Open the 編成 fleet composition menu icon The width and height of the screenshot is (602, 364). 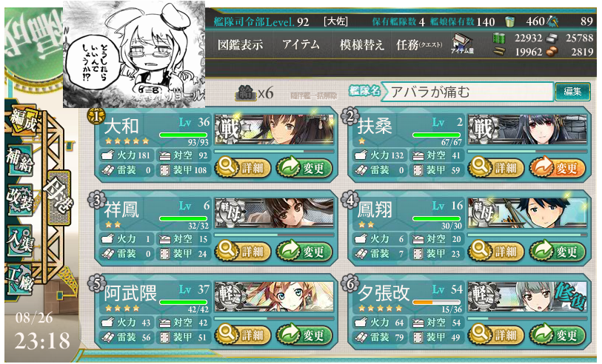23,119
